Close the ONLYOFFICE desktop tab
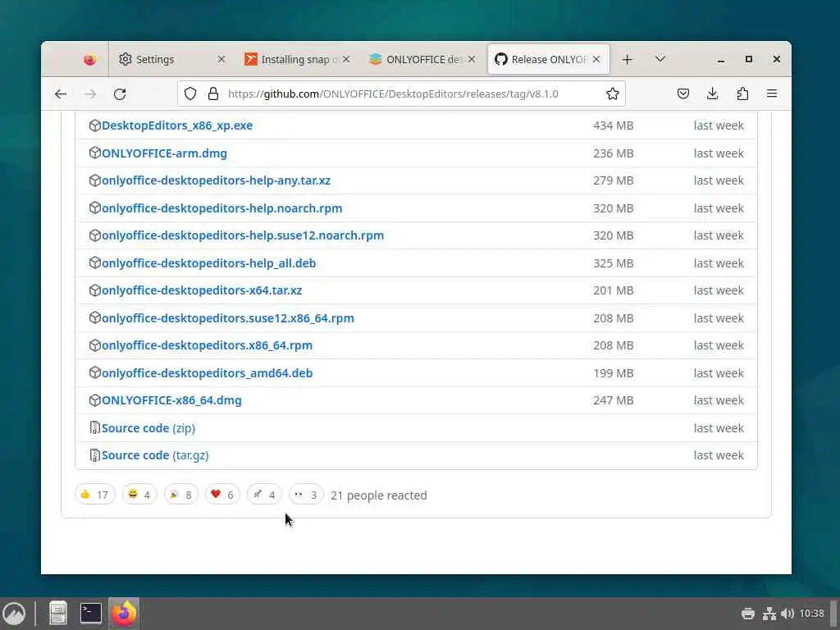 (x=472, y=59)
